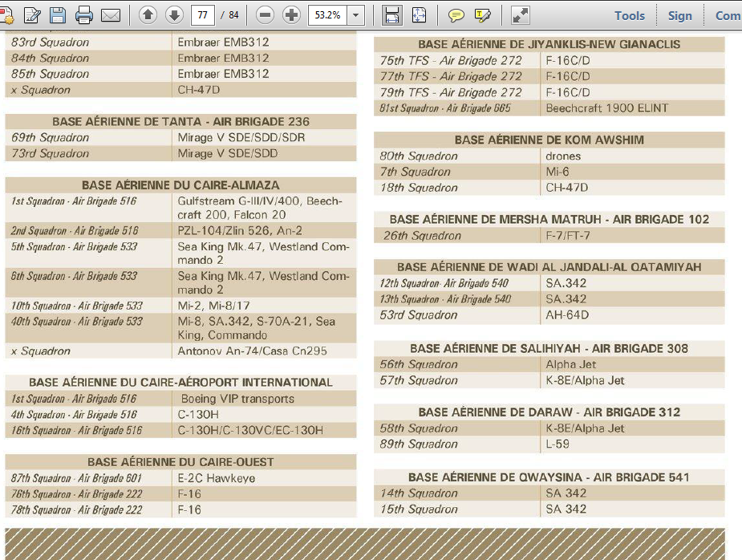This screenshot has height=560, width=742.
Task: Select the "69th Squadron" row text
Action: (51, 138)
